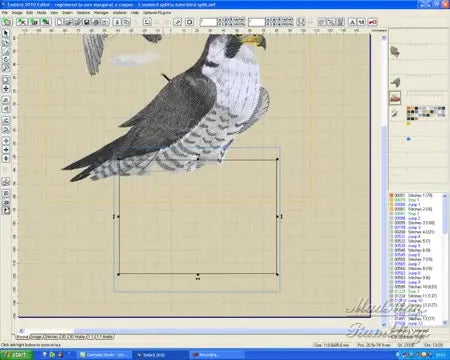The width and height of the screenshot is (450, 360).
Task: Switch to the Recording taskbar button
Action: [x=217, y=355]
